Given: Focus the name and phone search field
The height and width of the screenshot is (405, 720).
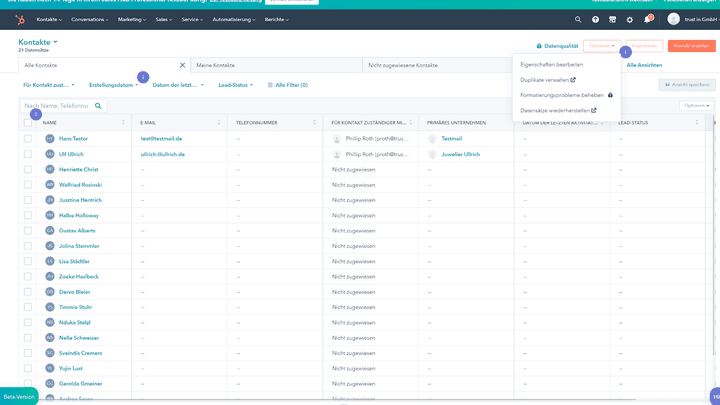Looking at the screenshot, I should (63, 106).
